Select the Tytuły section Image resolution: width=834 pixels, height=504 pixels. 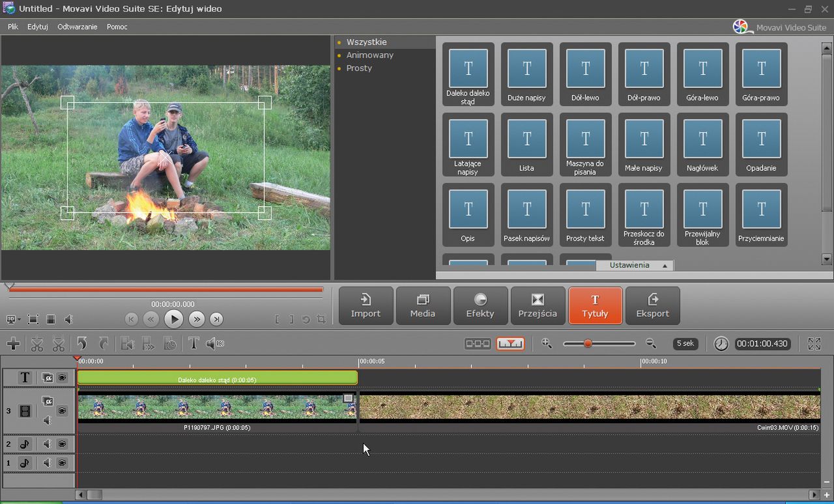tap(595, 306)
